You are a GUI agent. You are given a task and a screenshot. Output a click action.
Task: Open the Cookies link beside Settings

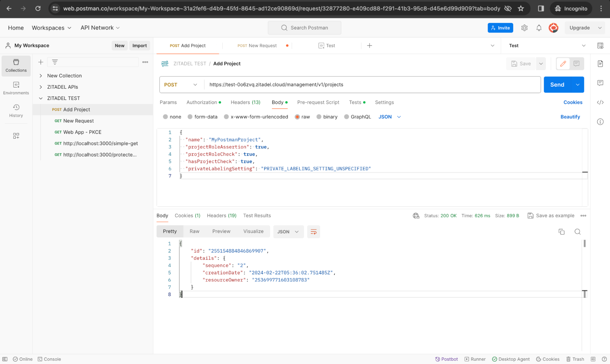[x=573, y=102]
